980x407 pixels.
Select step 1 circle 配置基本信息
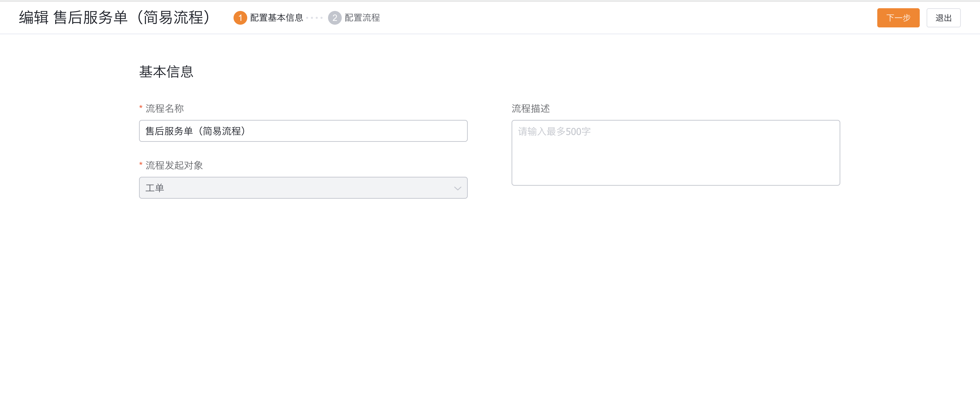tap(240, 18)
